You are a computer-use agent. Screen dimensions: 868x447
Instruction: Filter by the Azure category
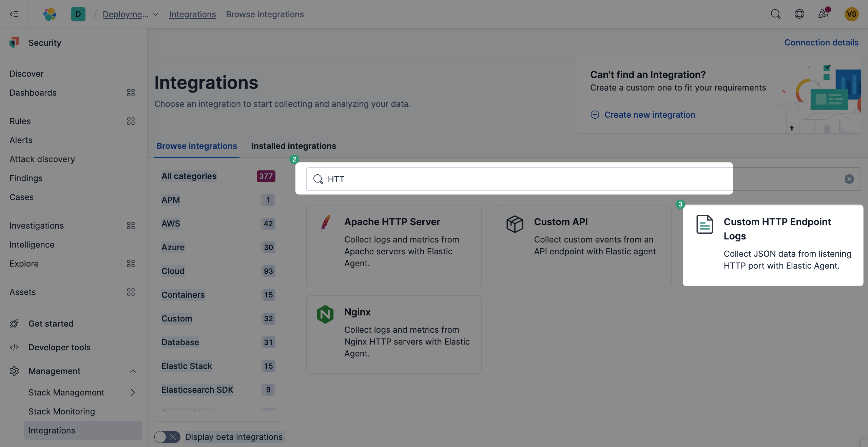[173, 247]
